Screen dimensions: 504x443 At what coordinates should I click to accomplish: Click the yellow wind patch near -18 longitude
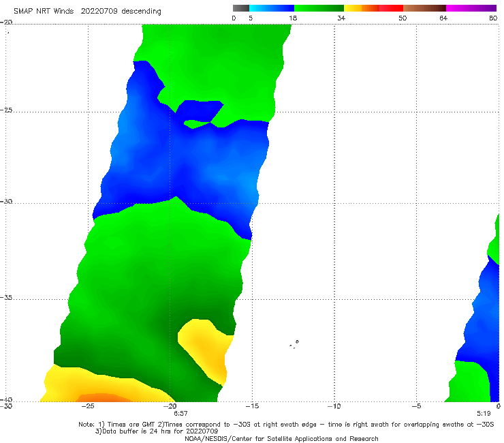[x=206, y=351]
